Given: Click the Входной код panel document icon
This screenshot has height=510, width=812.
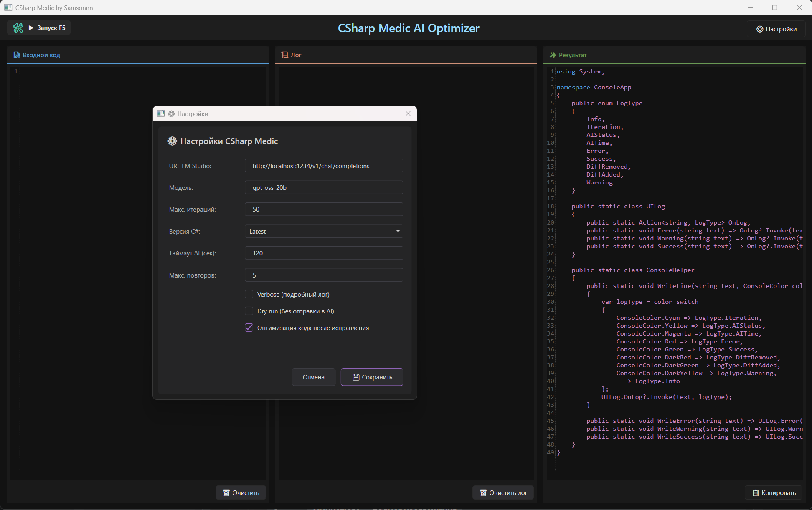Looking at the screenshot, I should [17, 55].
